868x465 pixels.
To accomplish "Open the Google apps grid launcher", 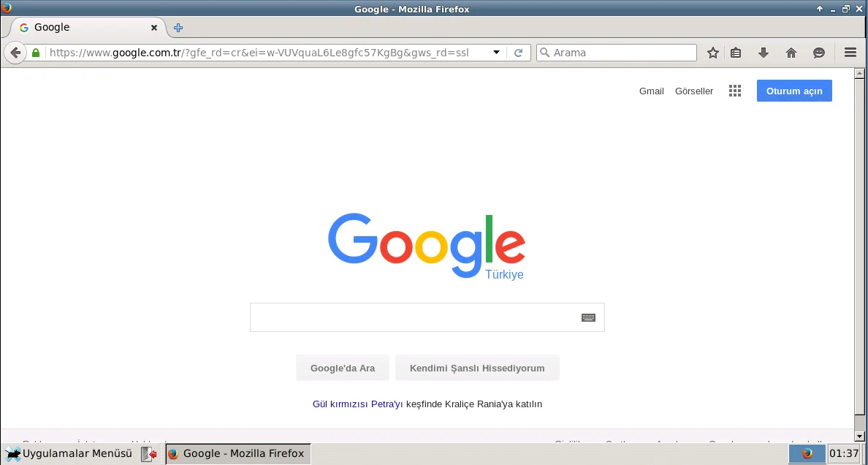I will (x=734, y=91).
